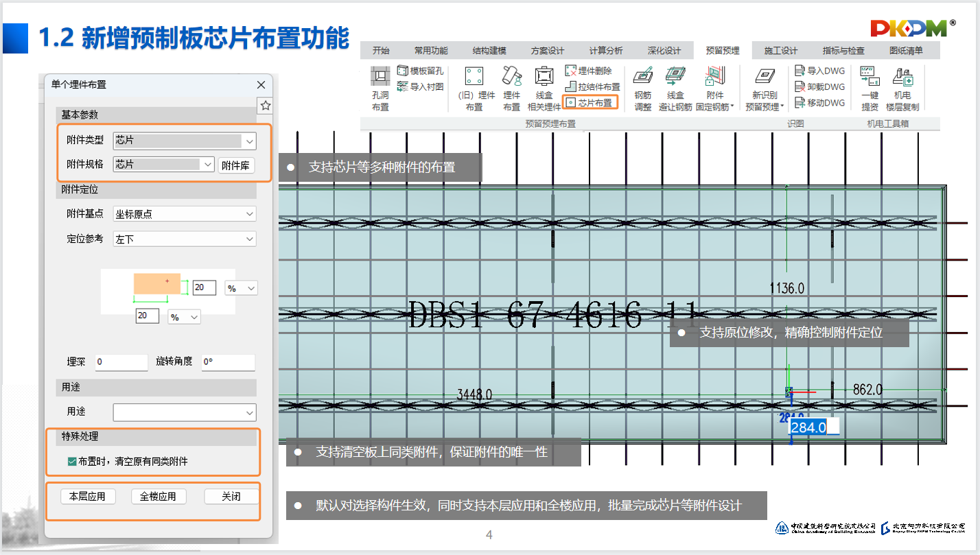Open the 机电楼层复制 tool
980x555 pixels.
coord(902,76)
